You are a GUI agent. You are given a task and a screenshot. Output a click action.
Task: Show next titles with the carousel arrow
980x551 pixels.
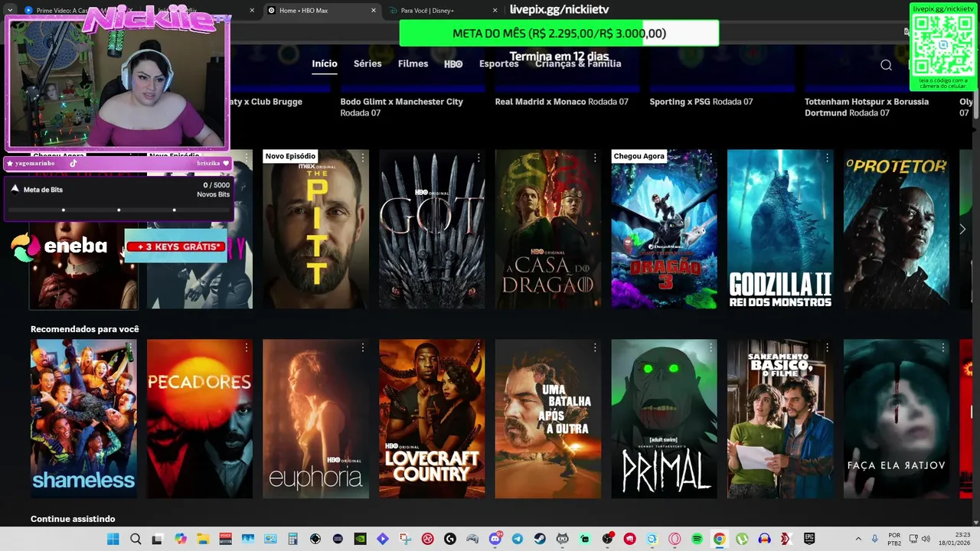click(962, 229)
